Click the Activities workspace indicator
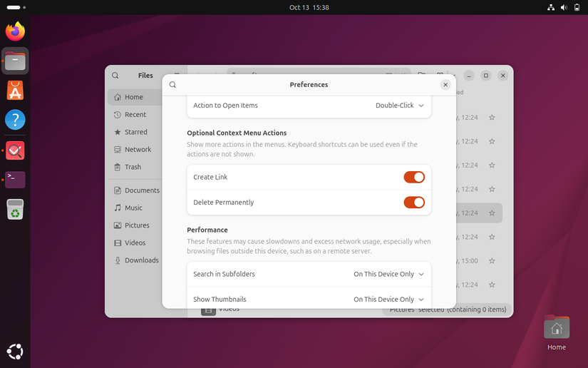This screenshot has height=368, width=588. click(16, 8)
